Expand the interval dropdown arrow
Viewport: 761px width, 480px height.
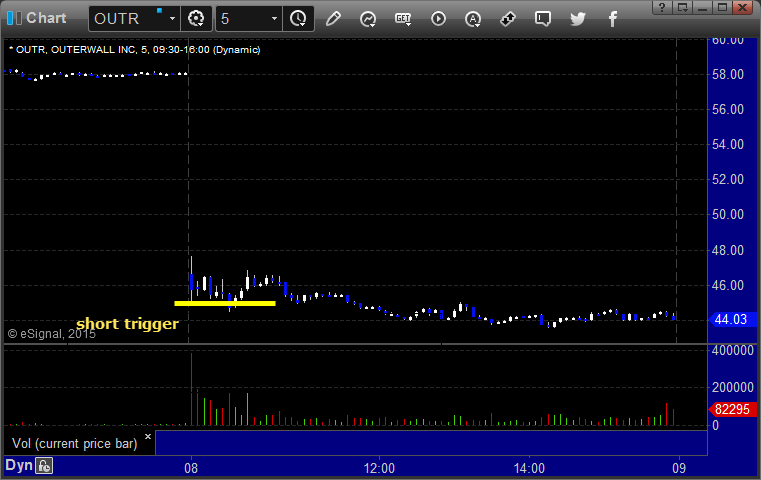tap(274, 19)
